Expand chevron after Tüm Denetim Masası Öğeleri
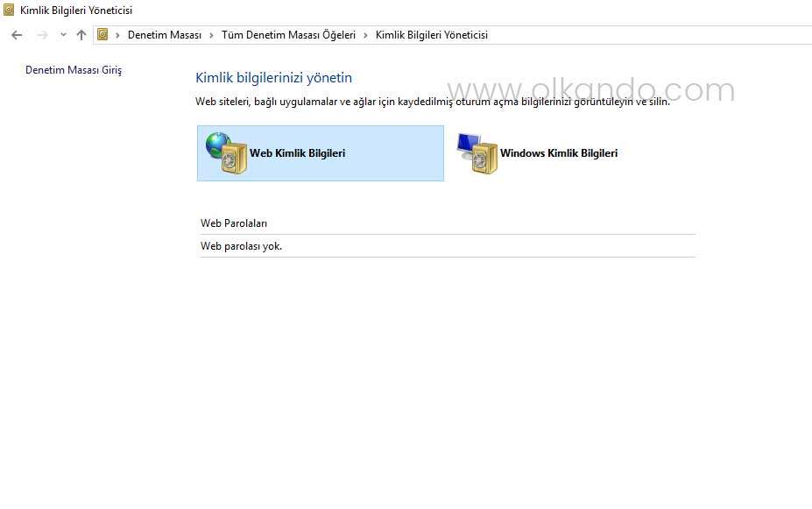812x509 pixels. point(365,35)
